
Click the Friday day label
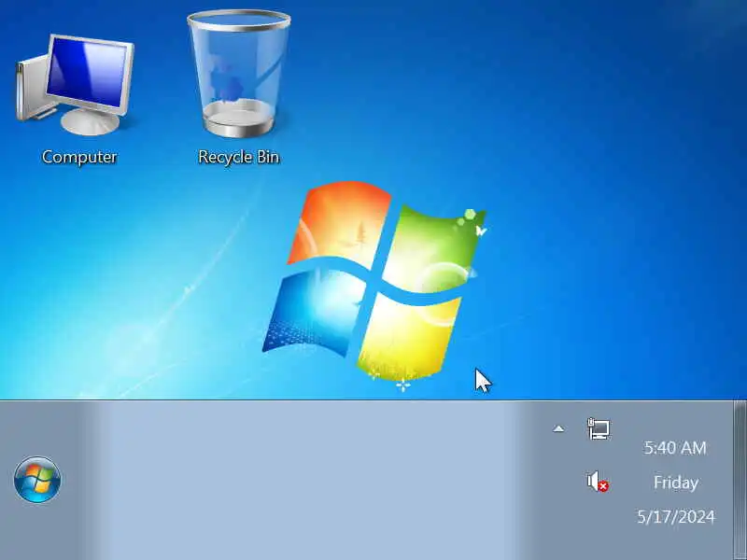(x=676, y=483)
